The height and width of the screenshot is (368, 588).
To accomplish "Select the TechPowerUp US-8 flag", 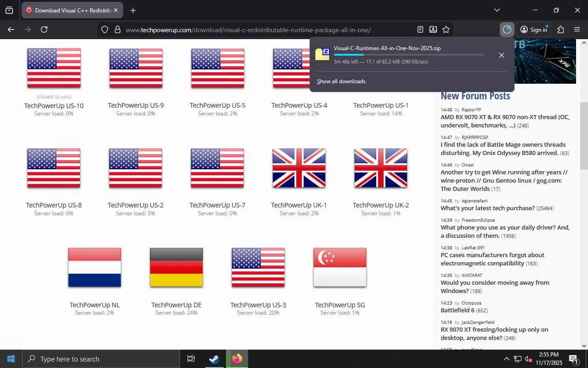I will [54, 168].
